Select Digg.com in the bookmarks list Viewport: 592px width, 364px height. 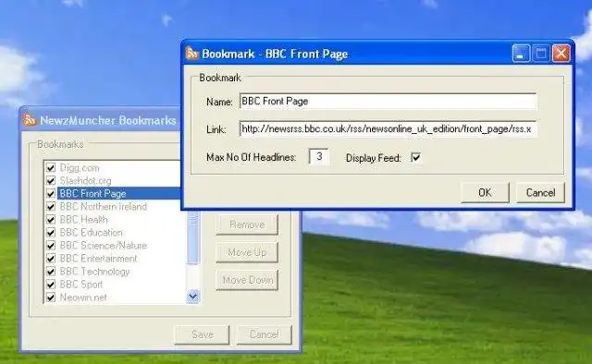click(x=80, y=167)
